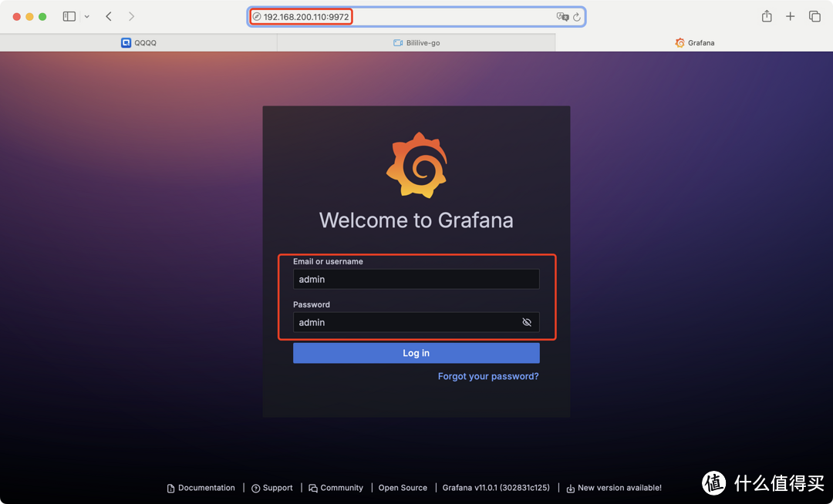Go back to the previous page
The width and height of the screenshot is (833, 504).
[x=109, y=16]
